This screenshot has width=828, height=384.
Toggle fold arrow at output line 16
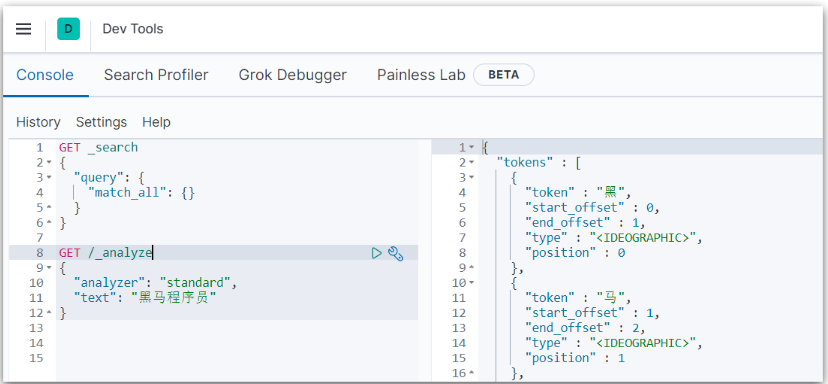click(x=472, y=373)
